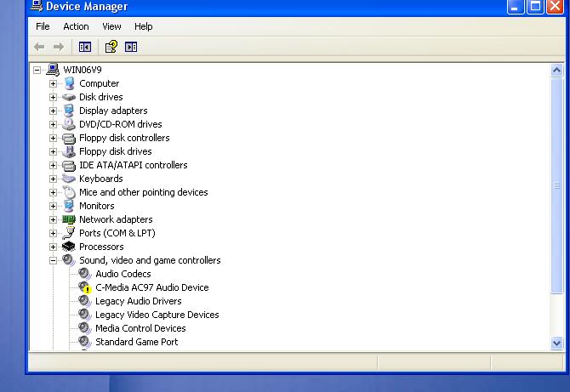Click the Sound, video and game controllers icon
This screenshot has height=392, width=570.
click(69, 260)
